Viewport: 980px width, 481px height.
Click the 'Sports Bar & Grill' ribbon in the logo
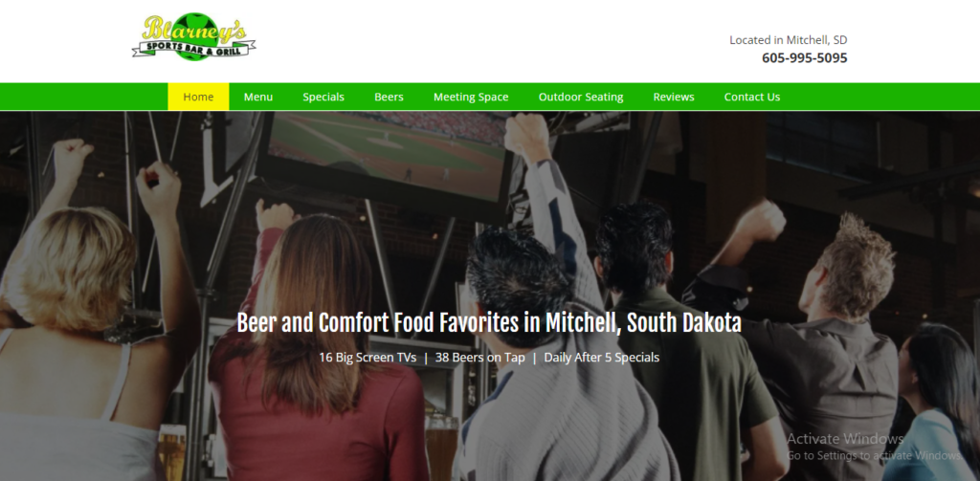193,48
